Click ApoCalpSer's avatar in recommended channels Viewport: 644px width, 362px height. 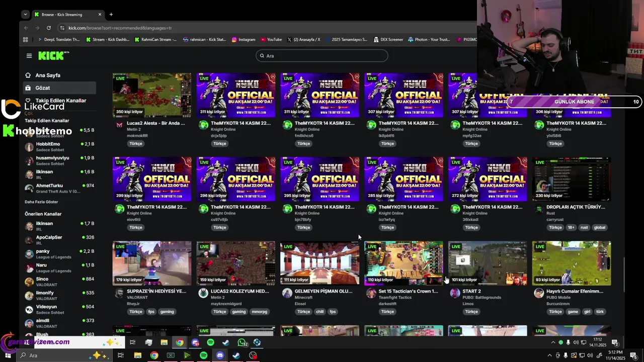coord(29,240)
